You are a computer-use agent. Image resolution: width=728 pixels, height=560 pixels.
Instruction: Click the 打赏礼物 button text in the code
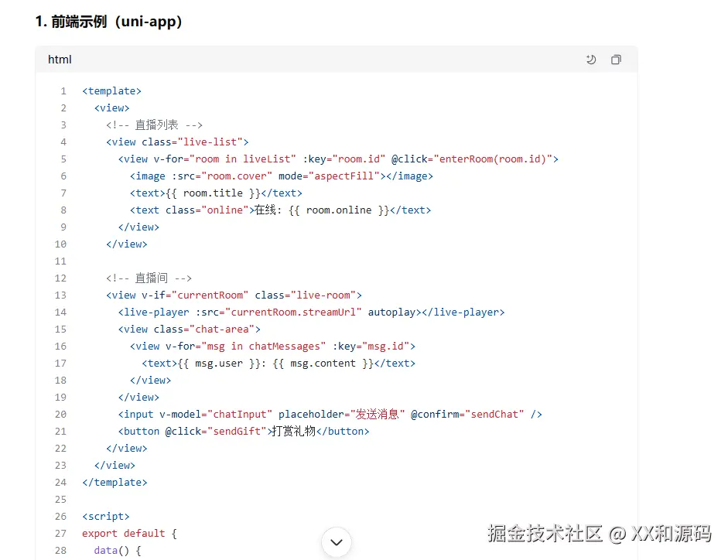tap(293, 432)
